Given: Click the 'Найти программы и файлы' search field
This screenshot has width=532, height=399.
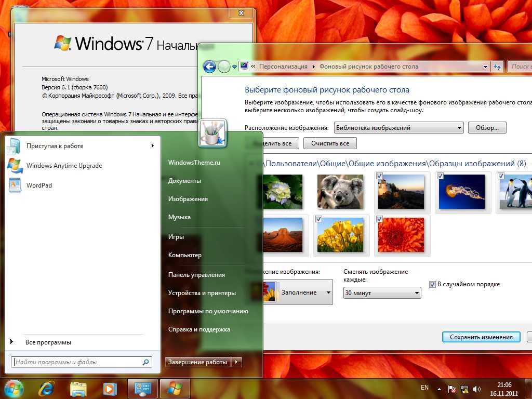Looking at the screenshot, I should click(x=77, y=362).
